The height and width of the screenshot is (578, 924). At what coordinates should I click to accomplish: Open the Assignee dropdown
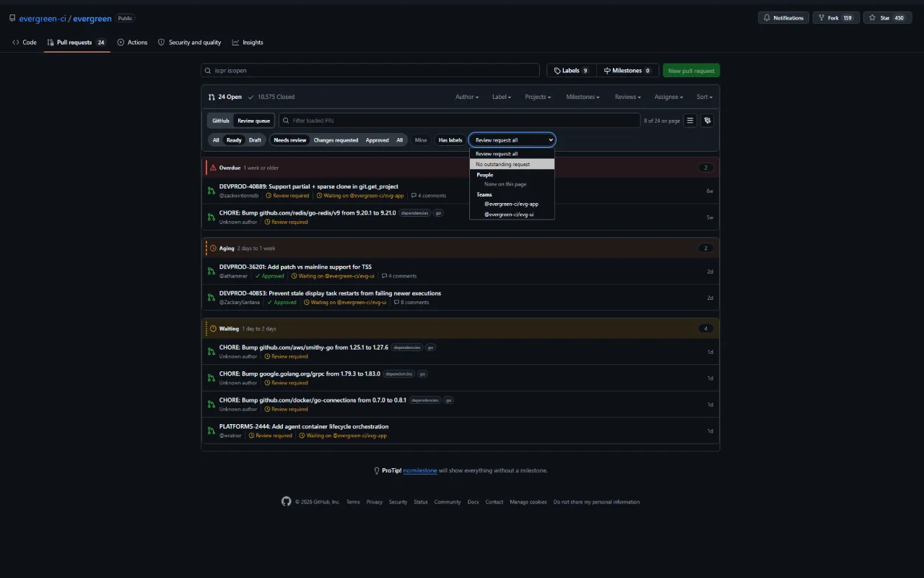669,97
